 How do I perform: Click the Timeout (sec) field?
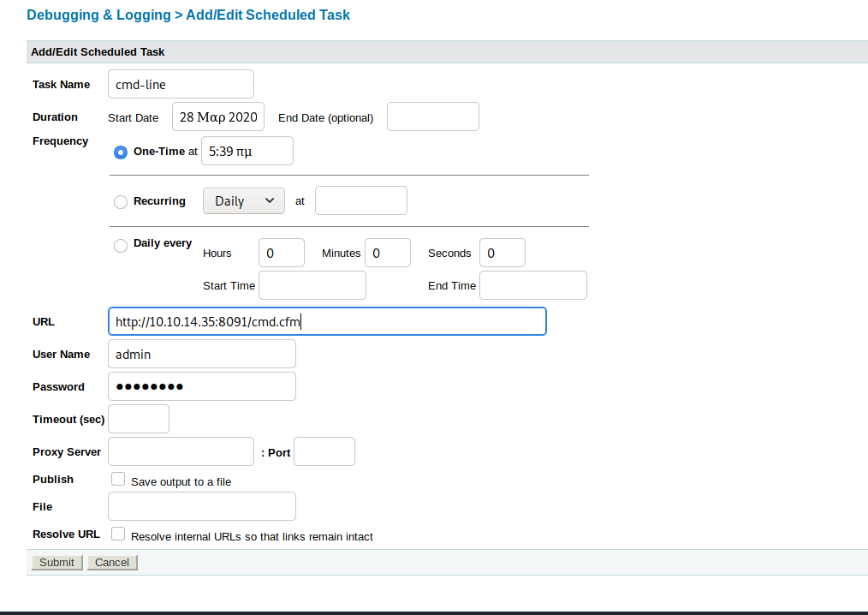point(139,419)
